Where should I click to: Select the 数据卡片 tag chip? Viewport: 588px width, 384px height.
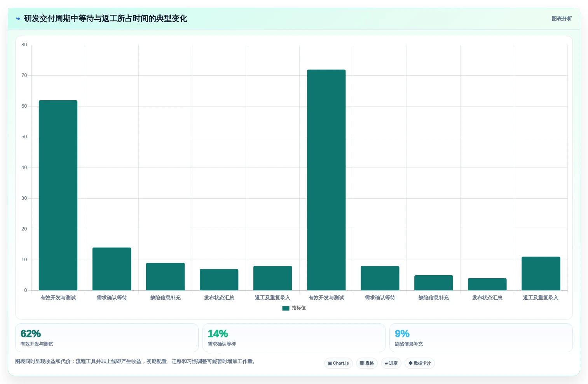pos(420,363)
